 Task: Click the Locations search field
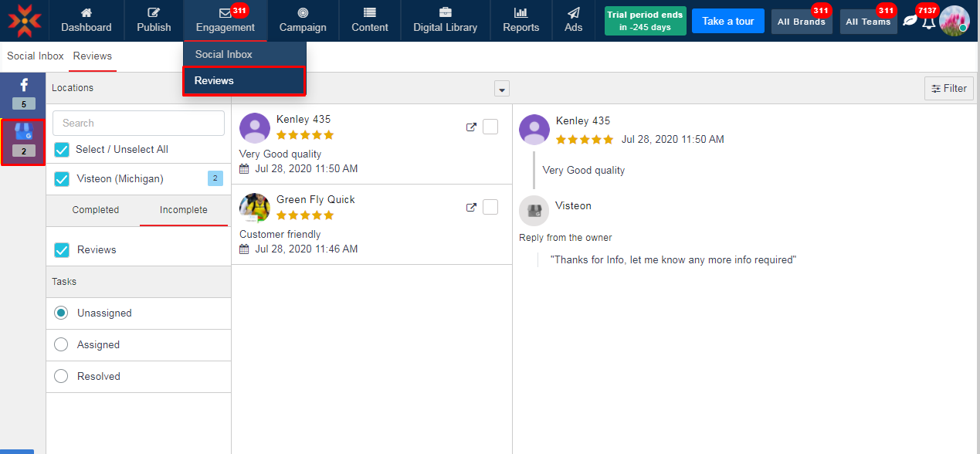pos(139,123)
